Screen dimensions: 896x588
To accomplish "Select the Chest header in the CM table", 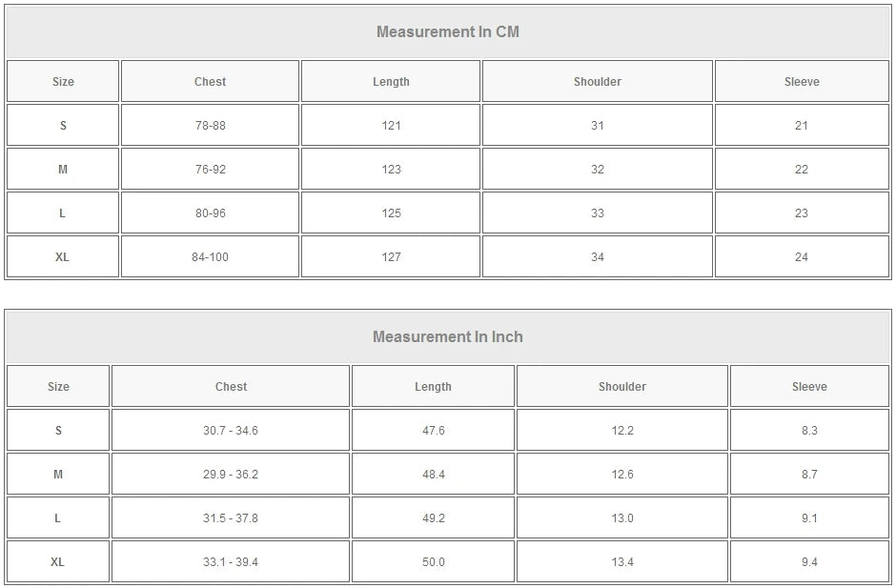I will pos(210,82).
